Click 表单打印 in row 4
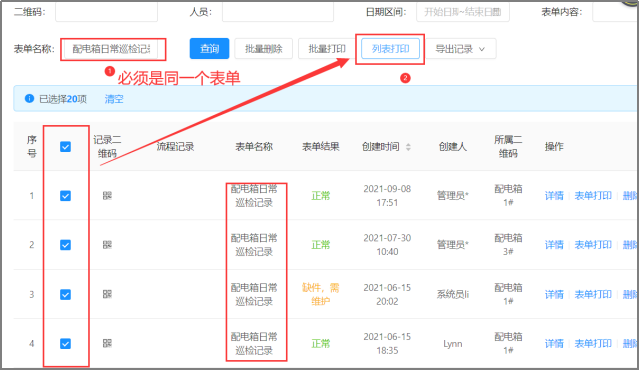This screenshot has height=371, width=640. (x=593, y=344)
